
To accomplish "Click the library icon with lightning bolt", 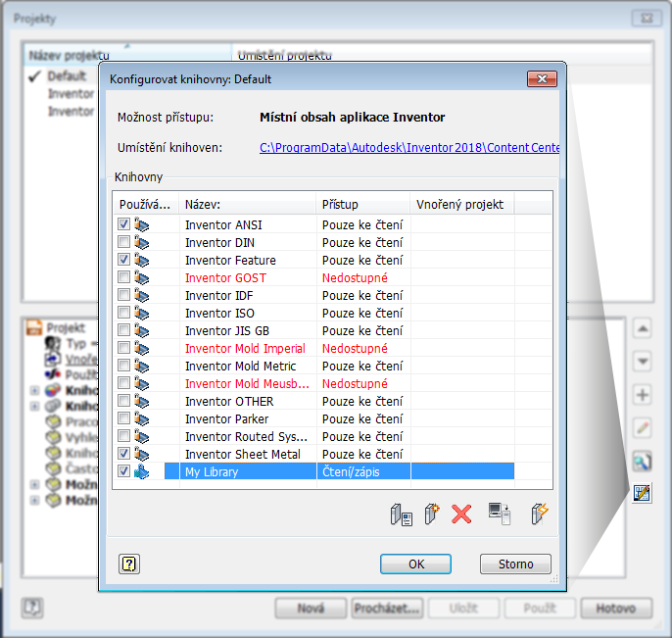I will [540, 514].
